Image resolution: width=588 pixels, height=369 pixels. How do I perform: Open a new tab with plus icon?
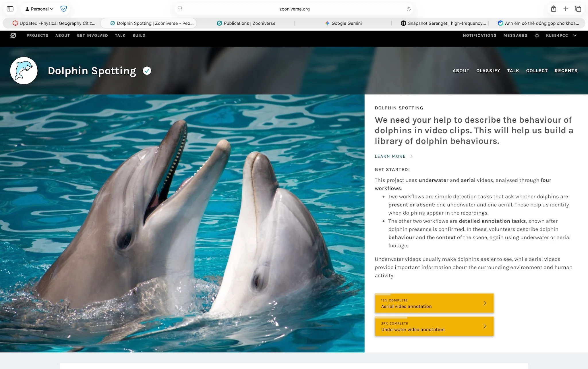(x=566, y=9)
